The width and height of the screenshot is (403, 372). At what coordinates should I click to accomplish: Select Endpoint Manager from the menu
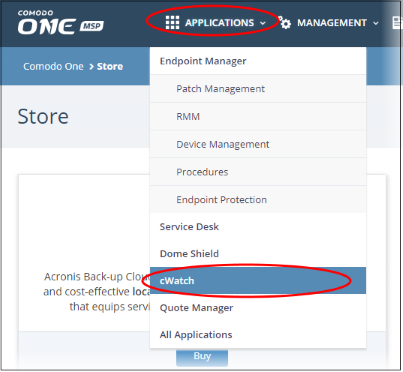(x=258, y=61)
